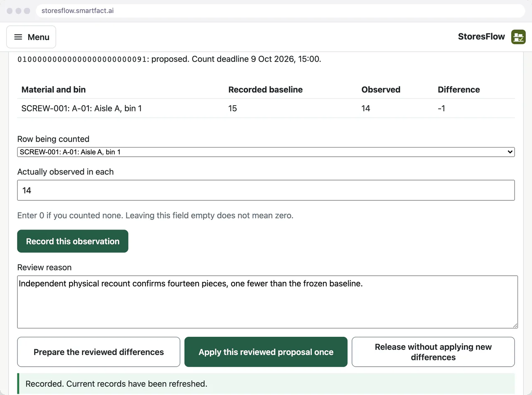The height and width of the screenshot is (395, 532).
Task: Click Apply this reviewed proposal once
Action: click(x=266, y=352)
